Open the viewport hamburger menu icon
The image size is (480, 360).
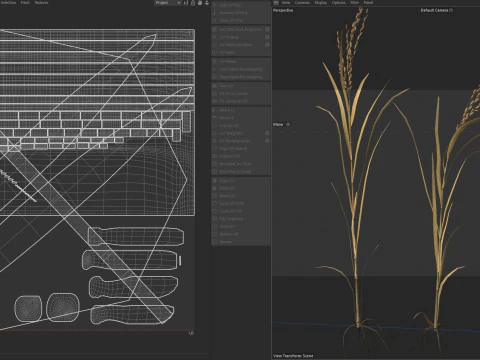[x=276, y=3]
